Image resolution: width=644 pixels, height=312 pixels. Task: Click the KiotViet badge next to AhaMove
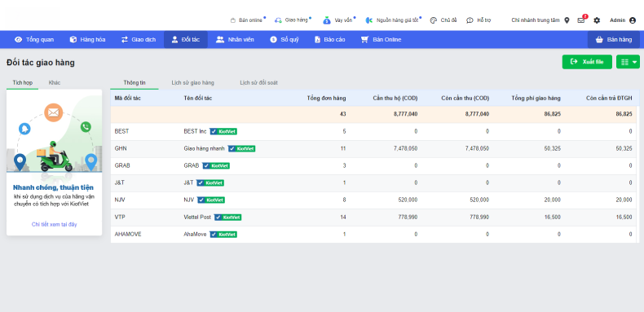click(x=223, y=235)
